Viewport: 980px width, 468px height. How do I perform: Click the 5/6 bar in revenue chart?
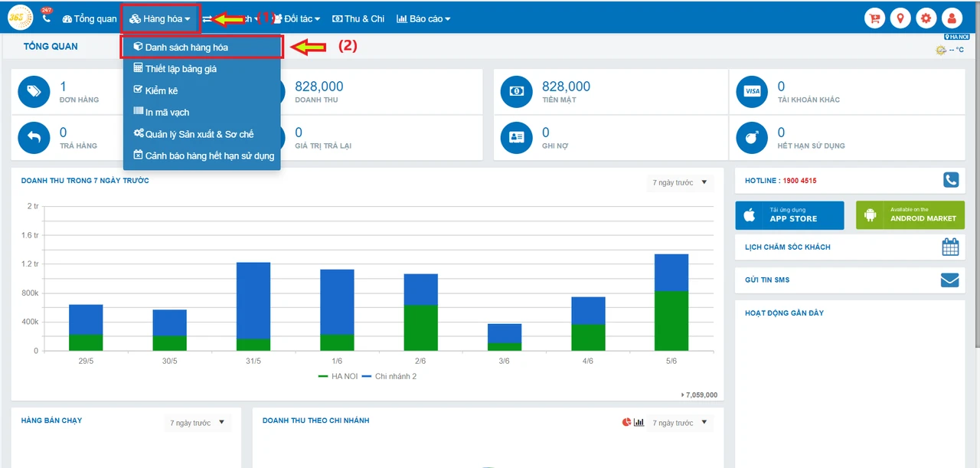point(671,303)
